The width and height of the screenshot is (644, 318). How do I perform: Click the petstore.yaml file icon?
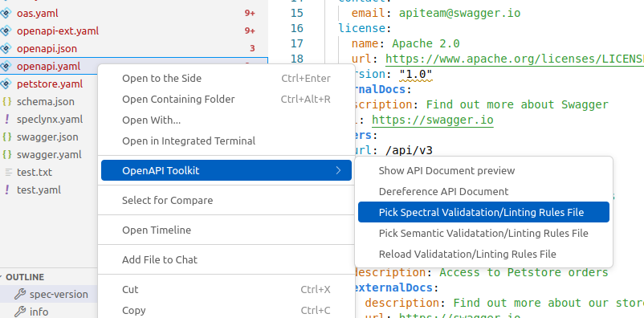click(x=5, y=84)
